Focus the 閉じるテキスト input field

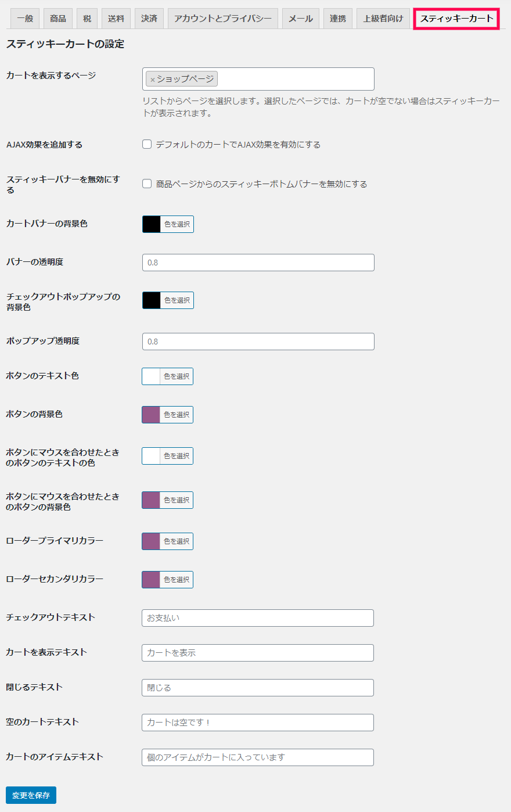pyautogui.click(x=258, y=688)
